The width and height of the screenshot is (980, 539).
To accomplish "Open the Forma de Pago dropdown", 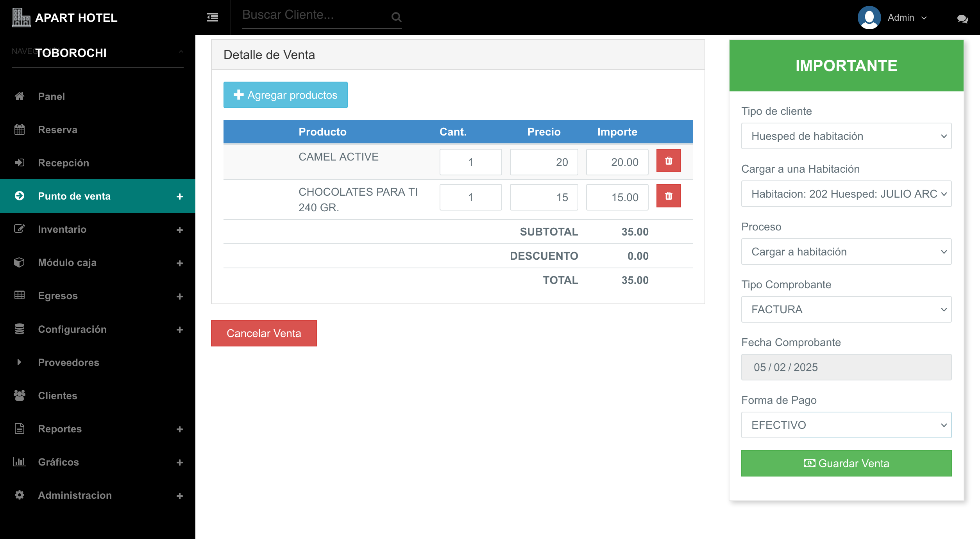I will click(846, 425).
